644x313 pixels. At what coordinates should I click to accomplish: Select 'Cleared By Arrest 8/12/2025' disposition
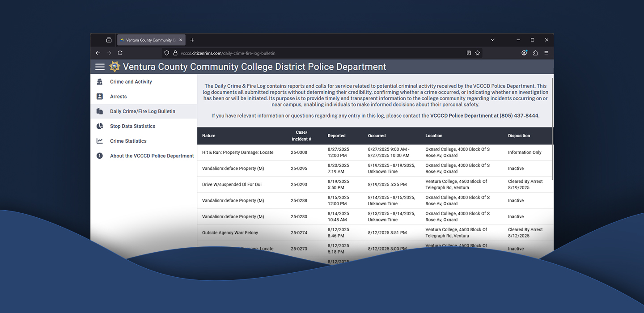point(525,233)
